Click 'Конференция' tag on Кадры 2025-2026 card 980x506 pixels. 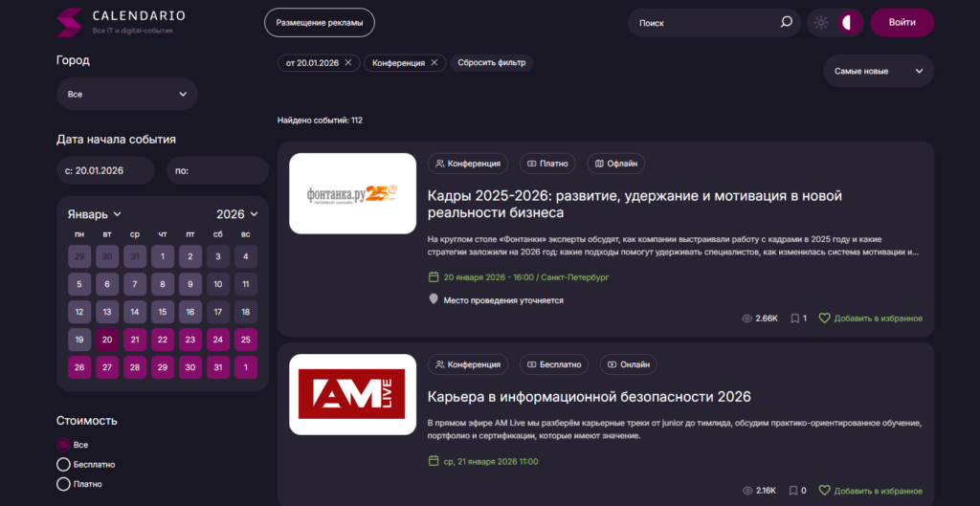(x=468, y=164)
